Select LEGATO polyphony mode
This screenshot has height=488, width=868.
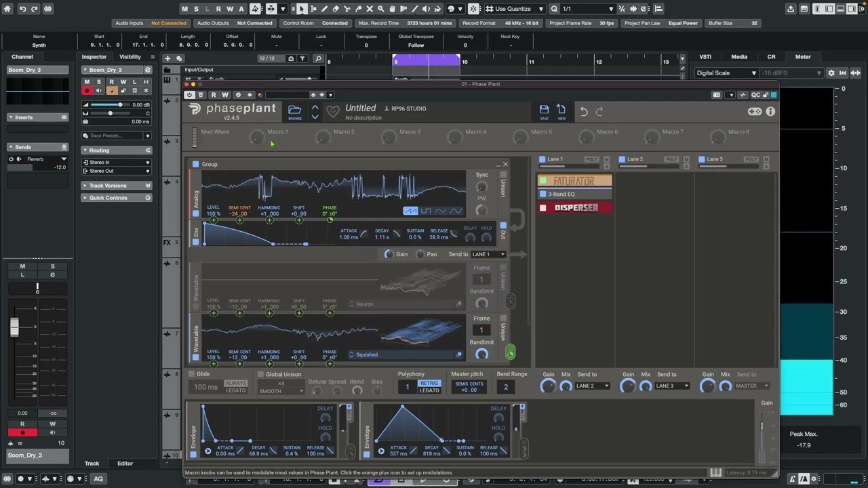pos(429,390)
